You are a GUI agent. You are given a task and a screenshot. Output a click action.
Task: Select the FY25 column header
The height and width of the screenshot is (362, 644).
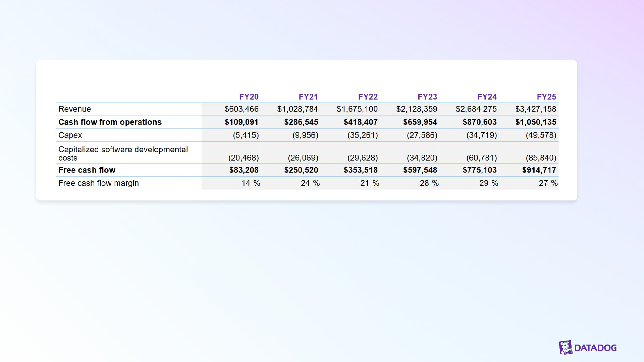546,97
